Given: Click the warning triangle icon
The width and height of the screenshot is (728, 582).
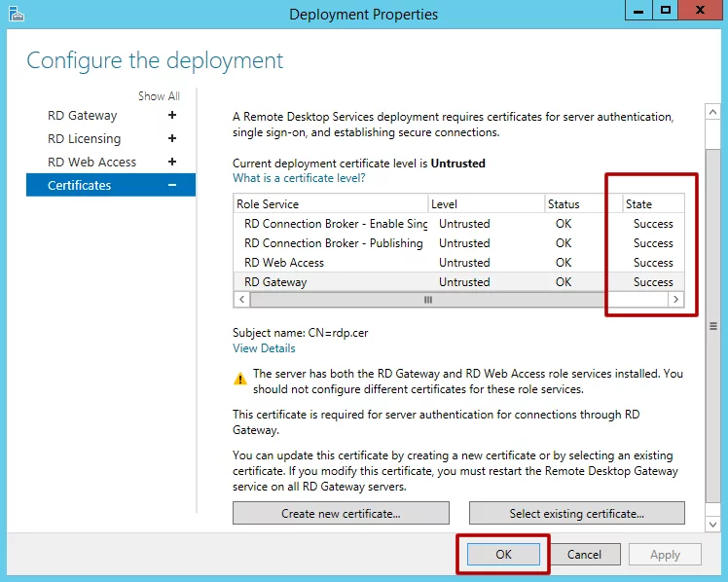Looking at the screenshot, I should pos(239,378).
